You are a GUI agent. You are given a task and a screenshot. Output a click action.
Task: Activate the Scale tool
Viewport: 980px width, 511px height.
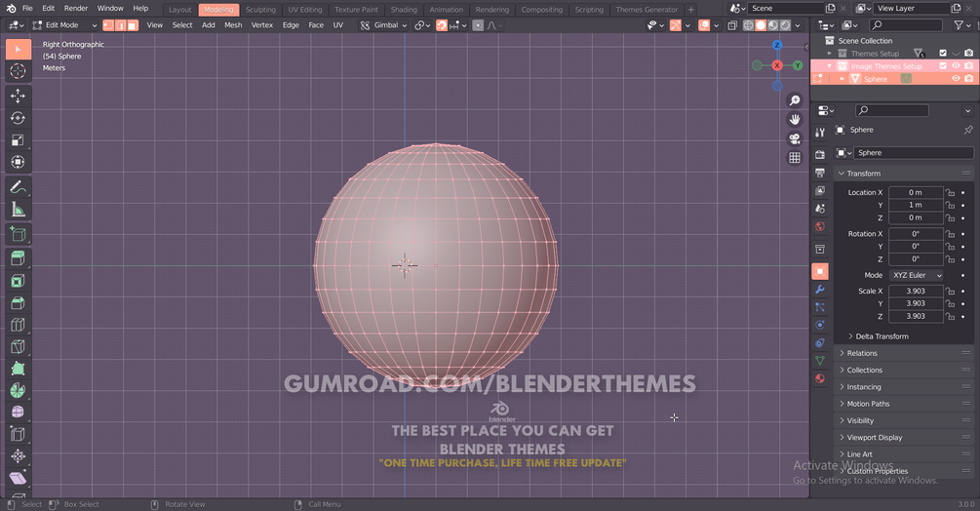point(19,139)
